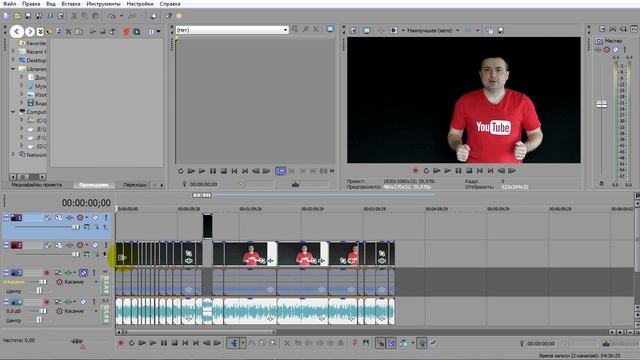Image resolution: width=640 pixels, height=360 pixels.
Task: Mute video track 2
Action: tap(95, 245)
